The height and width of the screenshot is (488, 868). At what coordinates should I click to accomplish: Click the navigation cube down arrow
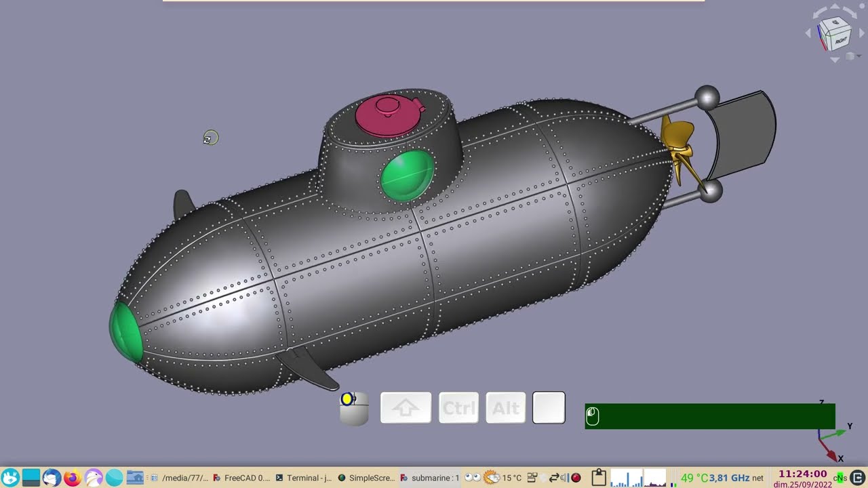coord(835,60)
